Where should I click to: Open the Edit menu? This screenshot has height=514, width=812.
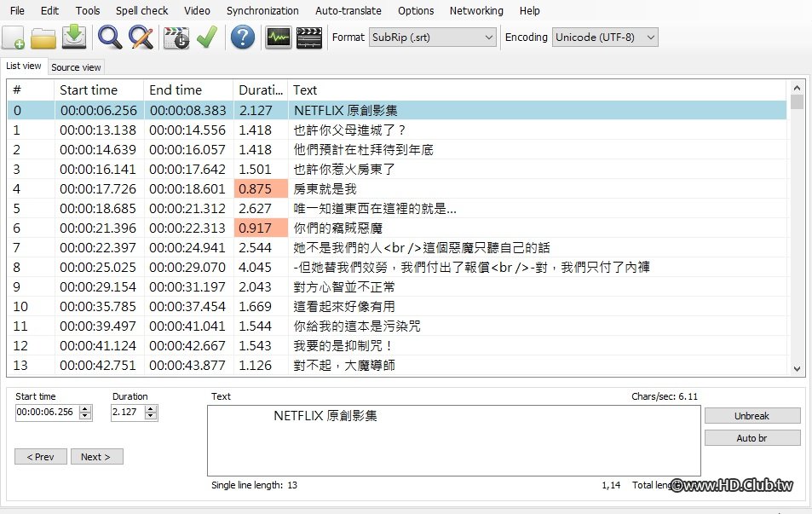pyautogui.click(x=49, y=10)
